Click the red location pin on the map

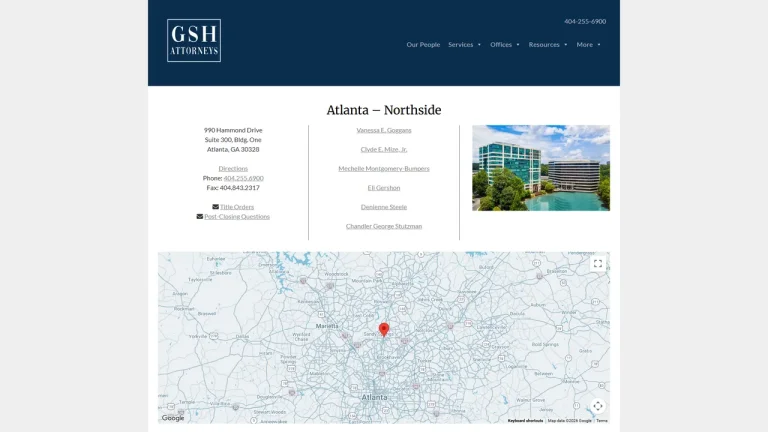tap(384, 329)
